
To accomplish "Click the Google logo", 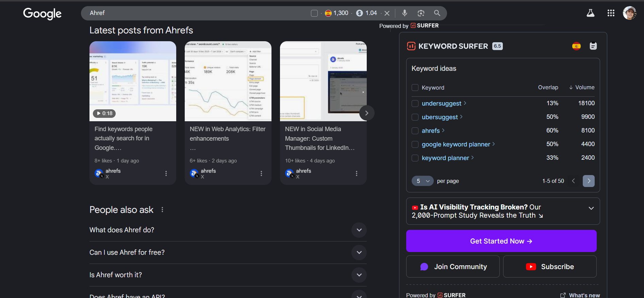I will point(43,14).
